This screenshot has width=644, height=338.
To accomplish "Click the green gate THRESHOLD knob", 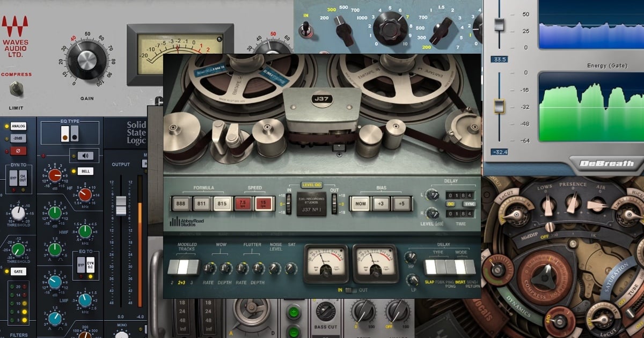I will point(18,249).
